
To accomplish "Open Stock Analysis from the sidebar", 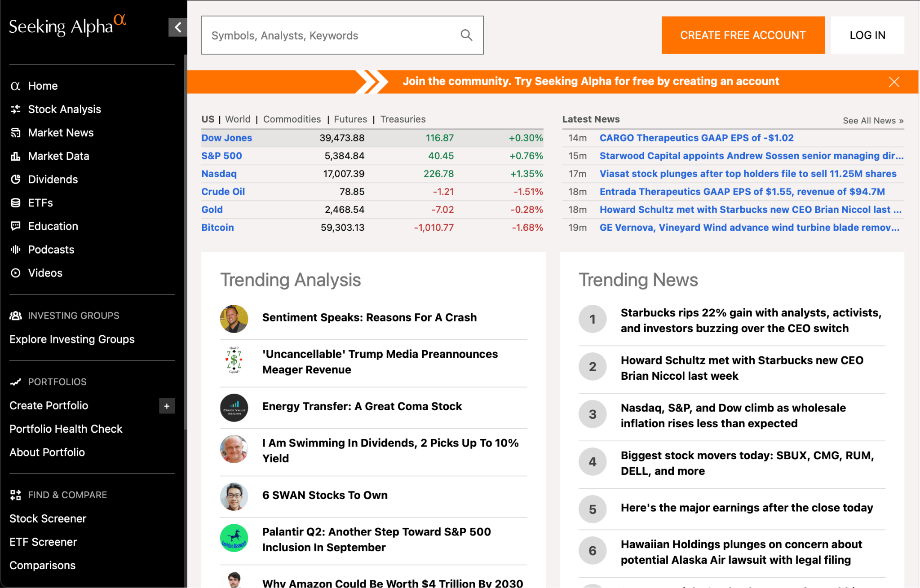I will (64, 109).
